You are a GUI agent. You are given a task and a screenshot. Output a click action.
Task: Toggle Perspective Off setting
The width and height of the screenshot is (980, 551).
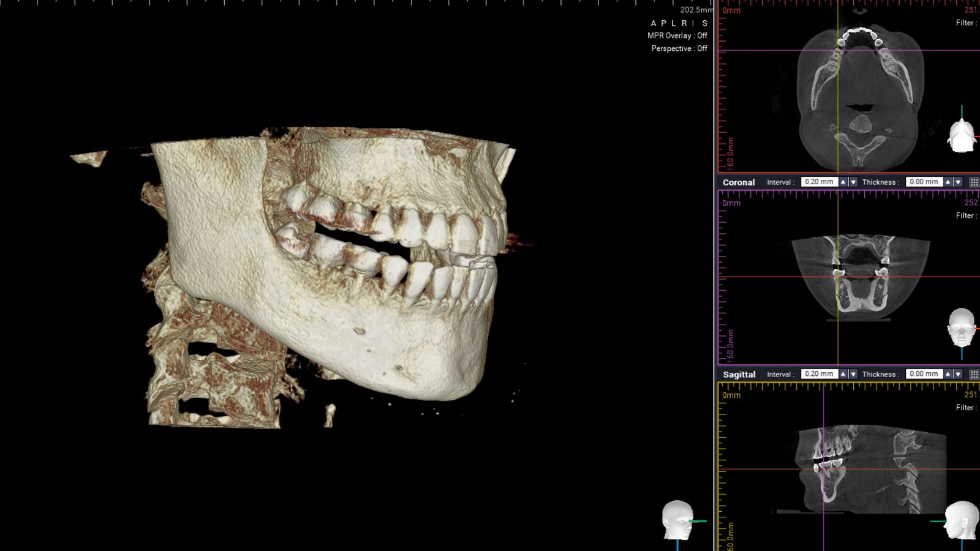[679, 48]
